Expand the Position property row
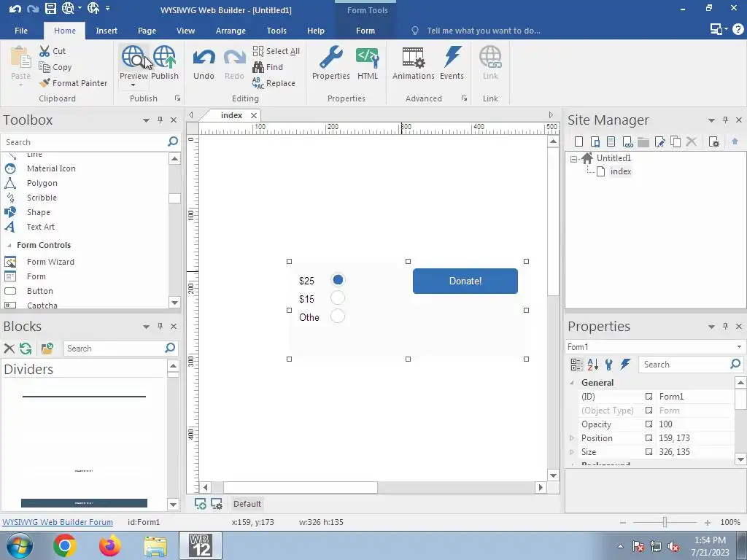 click(572, 438)
